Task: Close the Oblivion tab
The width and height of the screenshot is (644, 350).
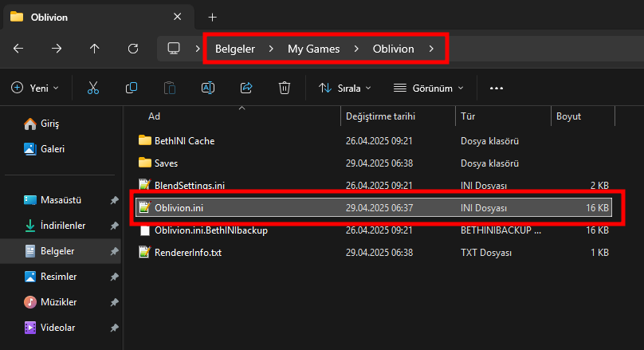Action: pos(178,17)
